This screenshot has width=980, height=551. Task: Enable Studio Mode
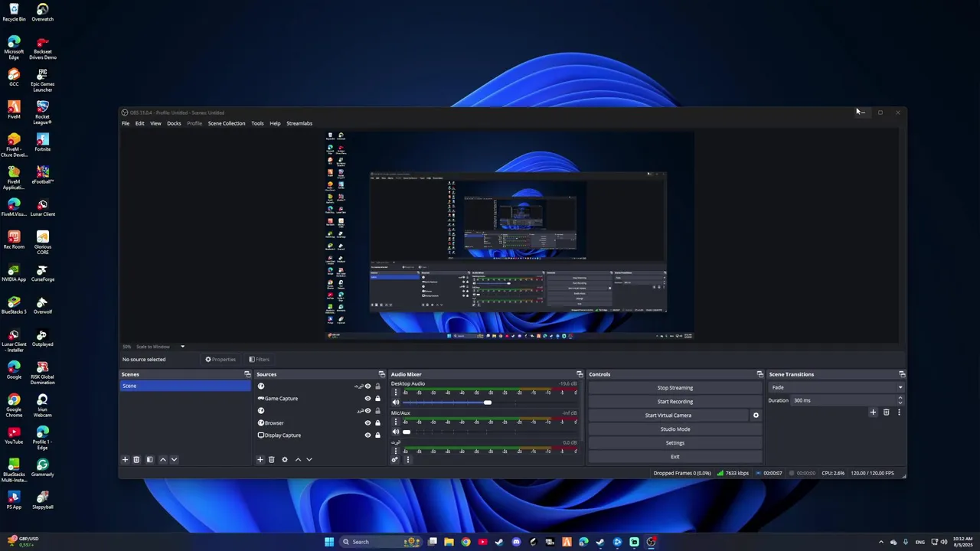pyautogui.click(x=675, y=429)
